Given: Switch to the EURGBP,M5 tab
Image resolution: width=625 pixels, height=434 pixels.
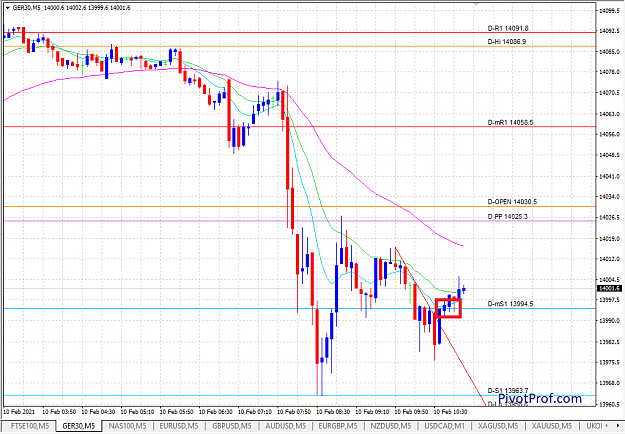Looking at the screenshot, I should coord(338,426).
